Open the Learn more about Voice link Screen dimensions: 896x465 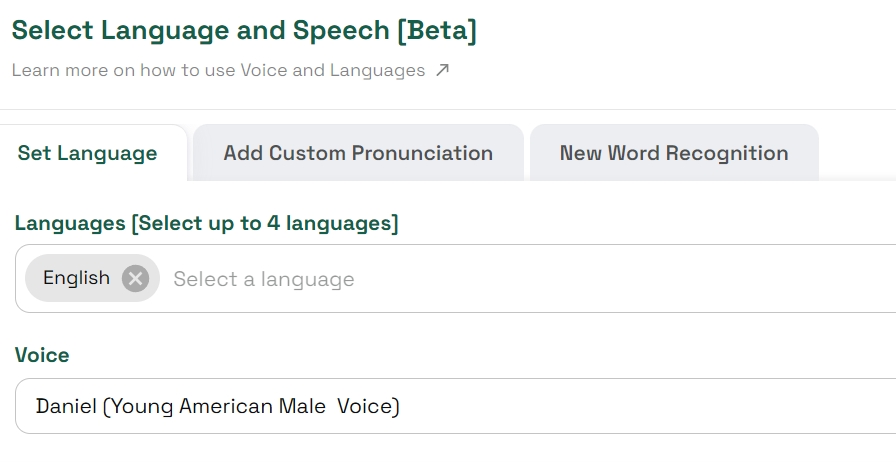218,71
